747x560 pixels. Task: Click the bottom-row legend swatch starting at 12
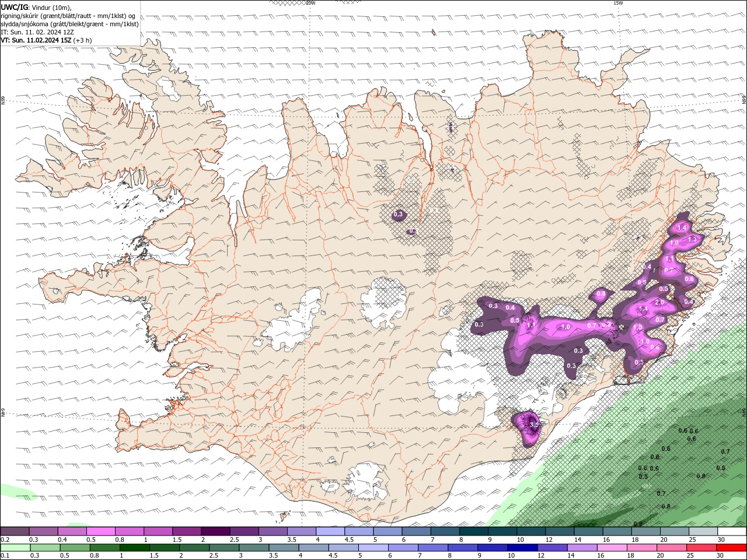pyautogui.click(x=552, y=548)
